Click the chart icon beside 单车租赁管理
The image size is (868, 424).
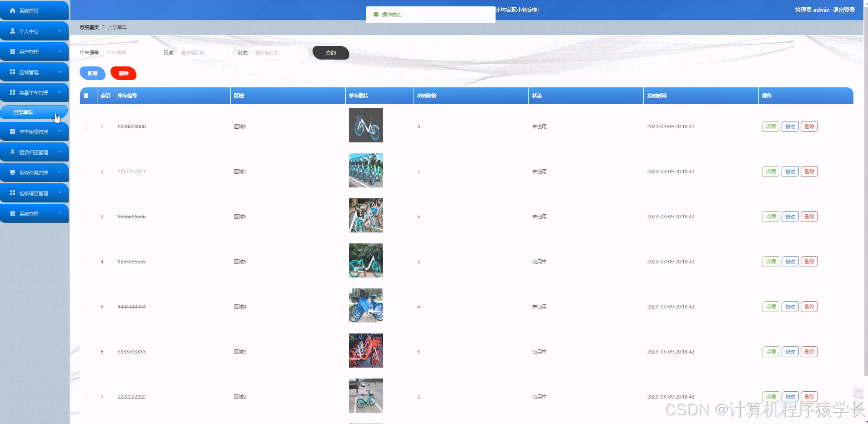tap(13, 131)
